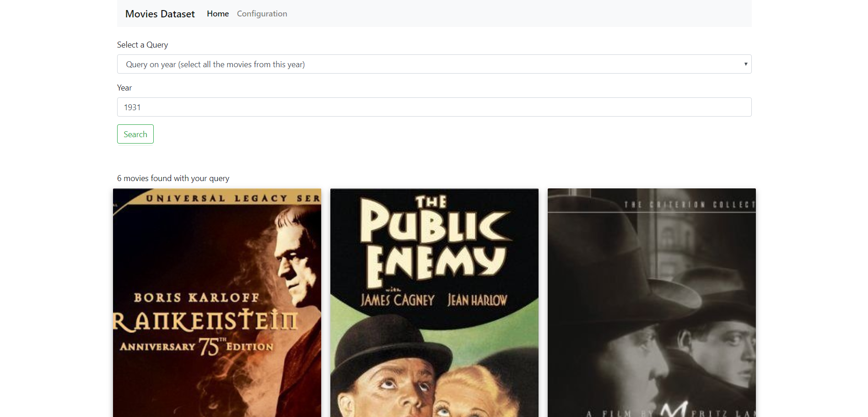Click the green Search button
Screen dimensions: 868x417
pos(135,134)
